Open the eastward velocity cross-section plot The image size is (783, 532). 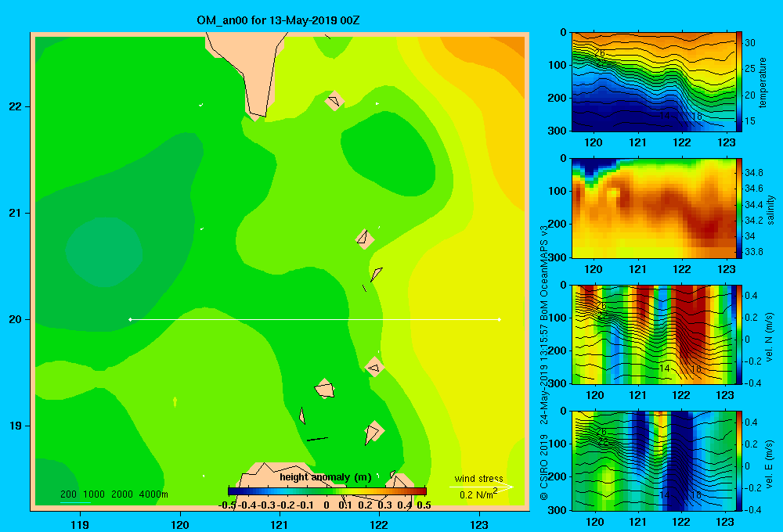click(x=653, y=461)
